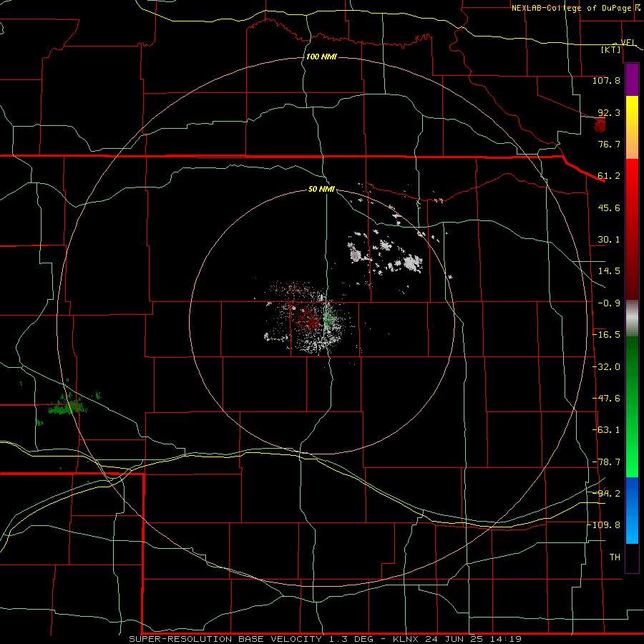The width and height of the screenshot is (644, 644).
Task: Click the 61.2 legend value
Action: [609, 176]
